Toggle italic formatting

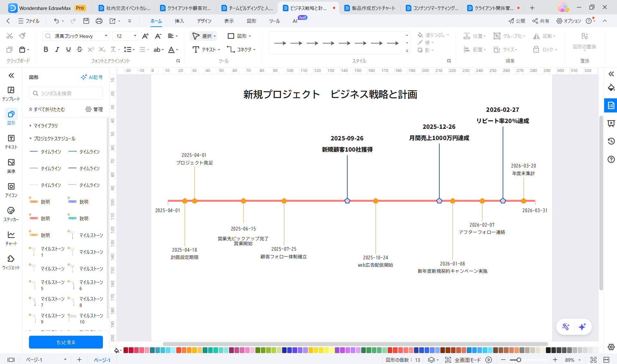(57, 49)
